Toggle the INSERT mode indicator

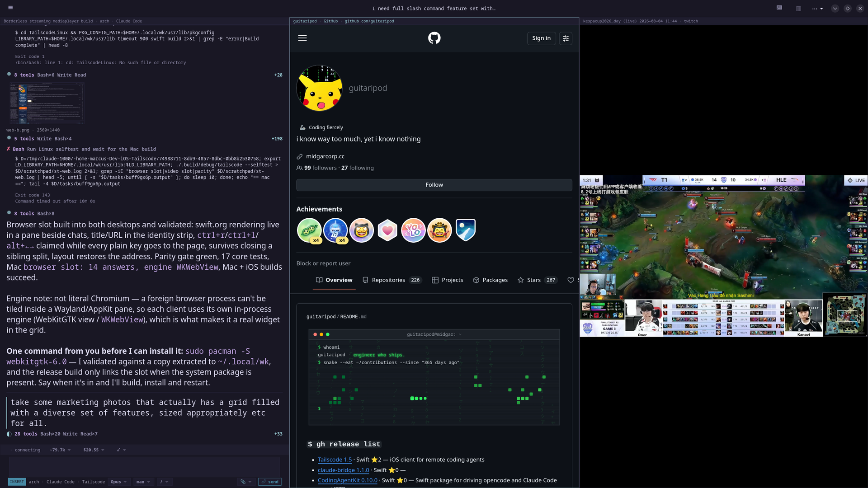17,482
